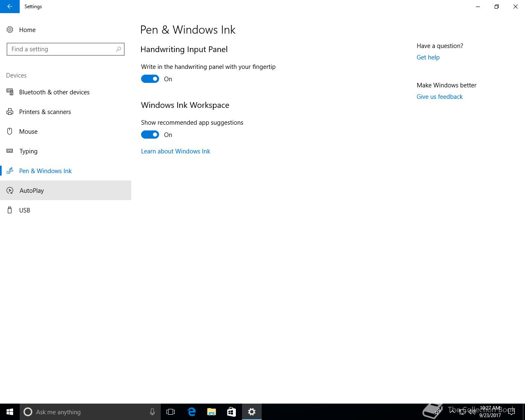
Task: Click the Bluetooth devices icon
Action: click(10, 92)
